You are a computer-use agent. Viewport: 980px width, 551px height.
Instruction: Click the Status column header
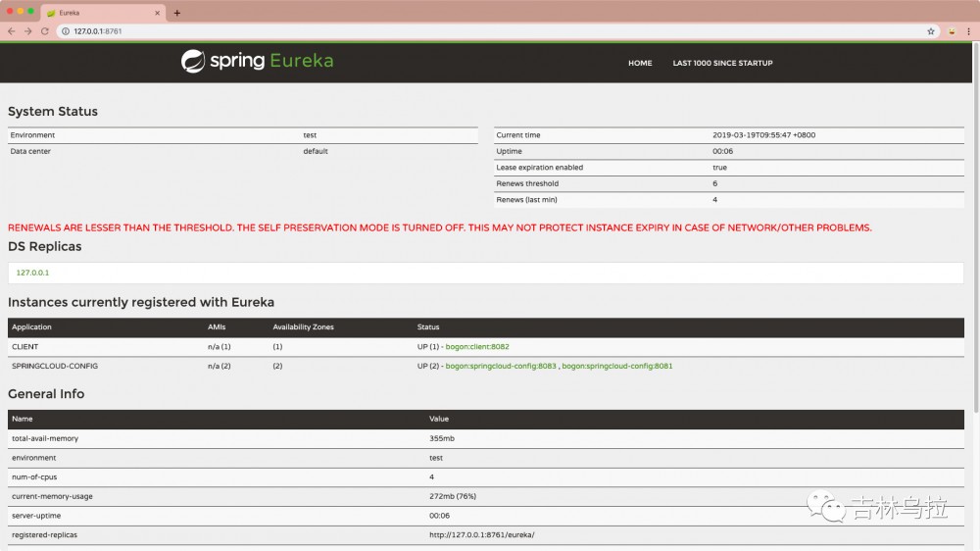pyautogui.click(x=428, y=327)
